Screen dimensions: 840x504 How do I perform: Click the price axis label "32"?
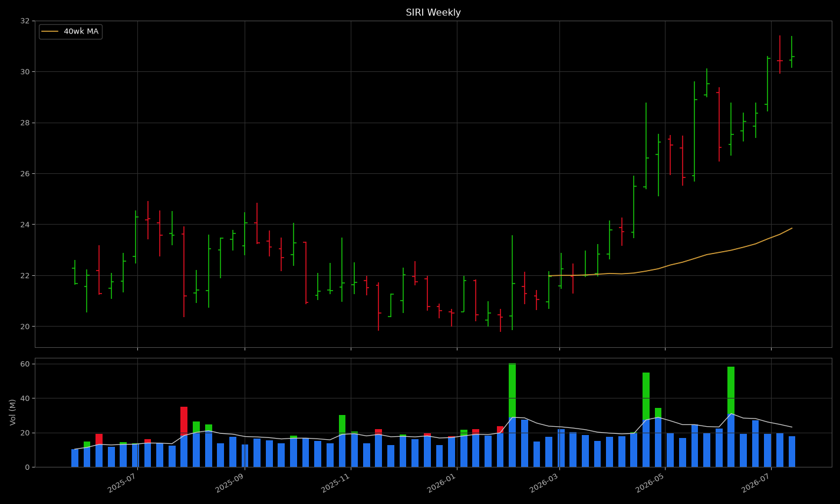point(25,21)
